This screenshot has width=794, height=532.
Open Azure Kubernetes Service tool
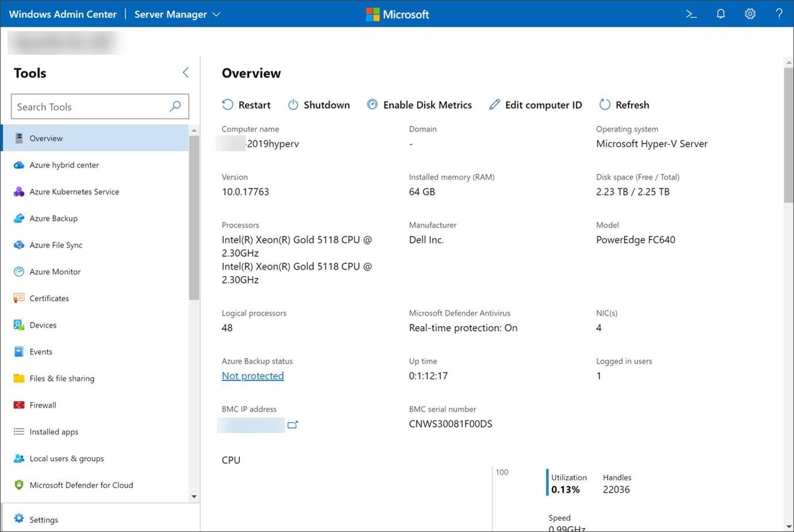point(74,192)
